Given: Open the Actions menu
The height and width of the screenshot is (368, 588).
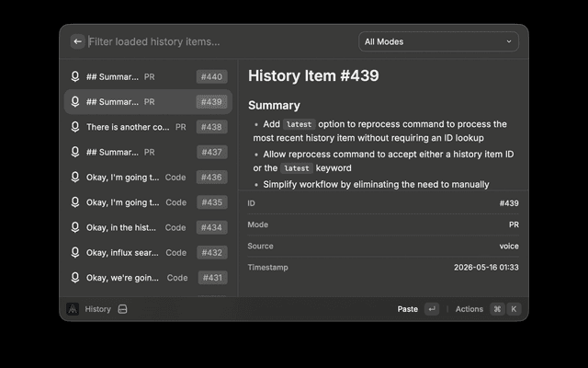Looking at the screenshot, I should [469, 309].
